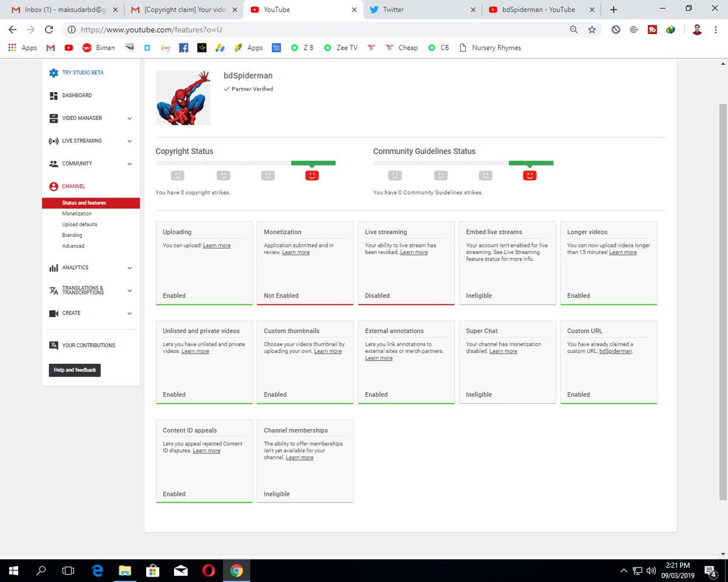Launch Opera from the taskbar

click(208, 570)
